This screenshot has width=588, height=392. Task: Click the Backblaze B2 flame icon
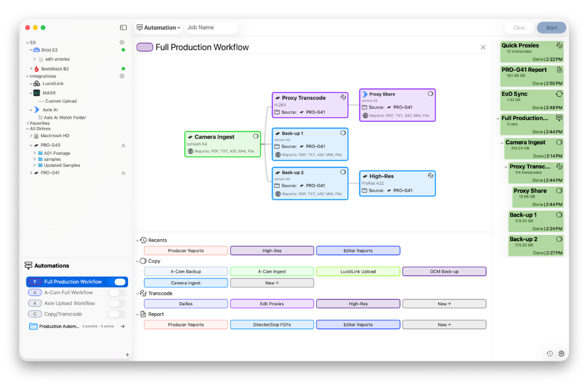[37, 69]
